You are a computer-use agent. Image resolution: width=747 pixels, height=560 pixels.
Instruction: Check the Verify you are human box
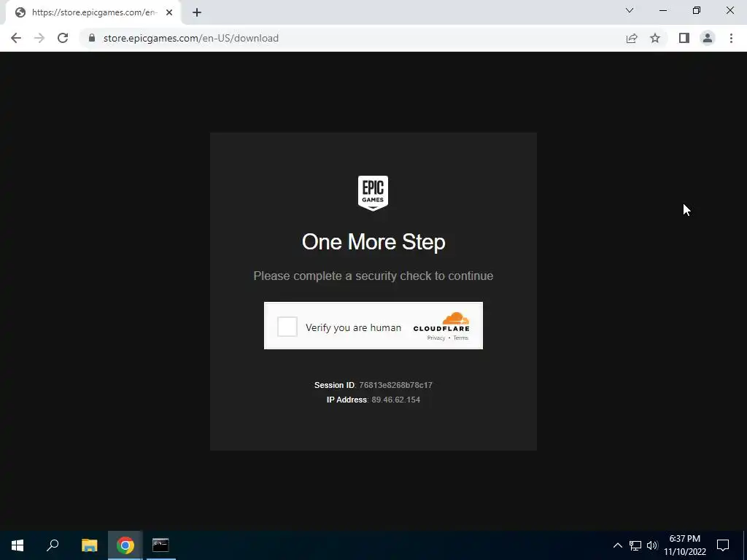pos(287,327)
